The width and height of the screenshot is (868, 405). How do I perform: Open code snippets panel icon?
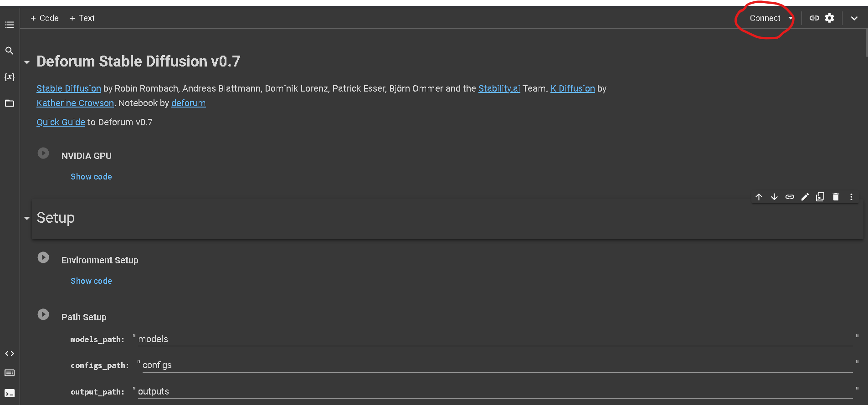(x=10, y=354)
